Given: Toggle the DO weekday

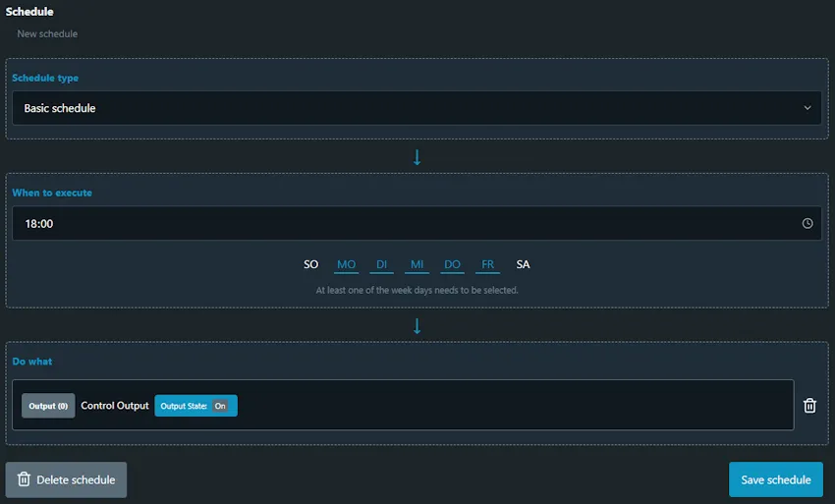Looking at the screenshot, I should [452, 264].
